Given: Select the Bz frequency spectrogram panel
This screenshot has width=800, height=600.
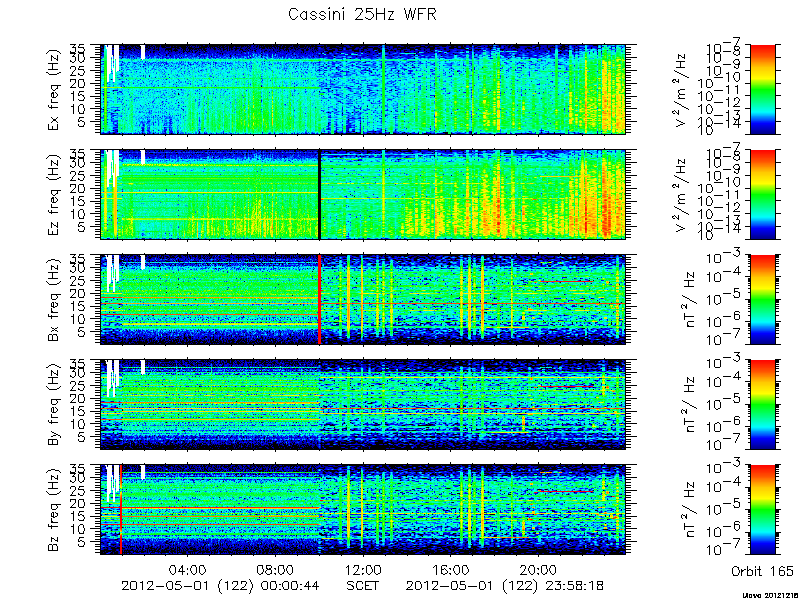Looking at the screenshot, I should click(363, 510).
